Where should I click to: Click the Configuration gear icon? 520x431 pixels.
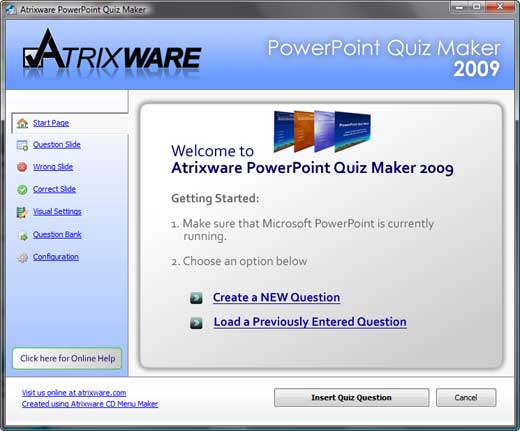pyautogui.click(x=22, y=257)
